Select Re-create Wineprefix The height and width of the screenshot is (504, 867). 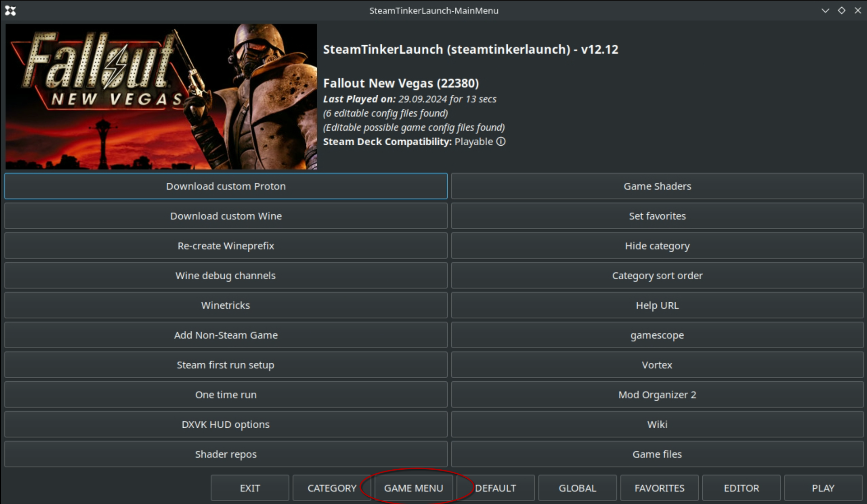point(226,246)
